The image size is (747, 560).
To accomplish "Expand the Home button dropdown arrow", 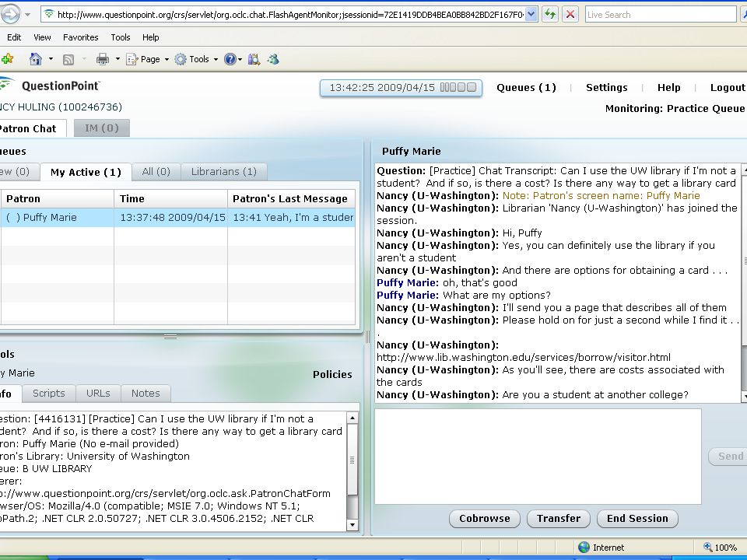I will (51, 60).
